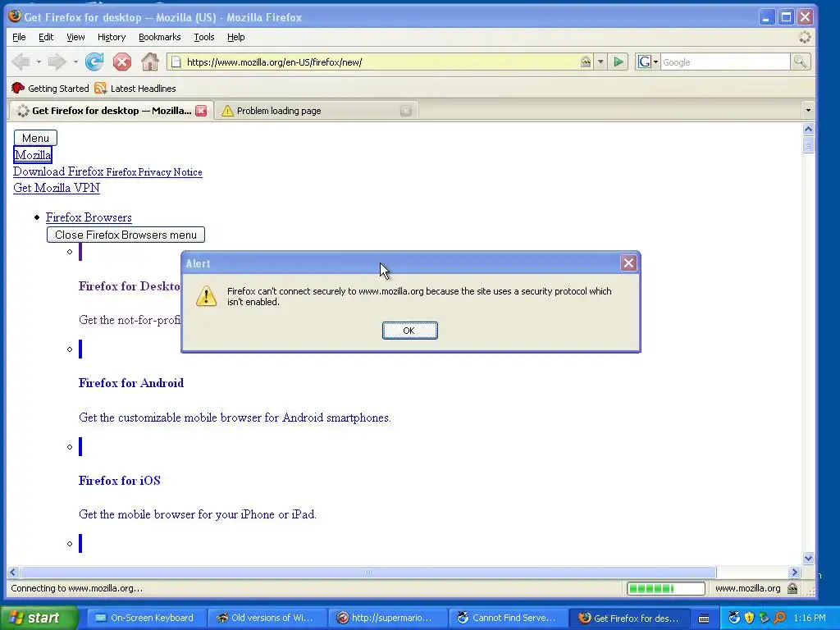
Task: Open the Bookmarks menu
Action: point(160,37)
